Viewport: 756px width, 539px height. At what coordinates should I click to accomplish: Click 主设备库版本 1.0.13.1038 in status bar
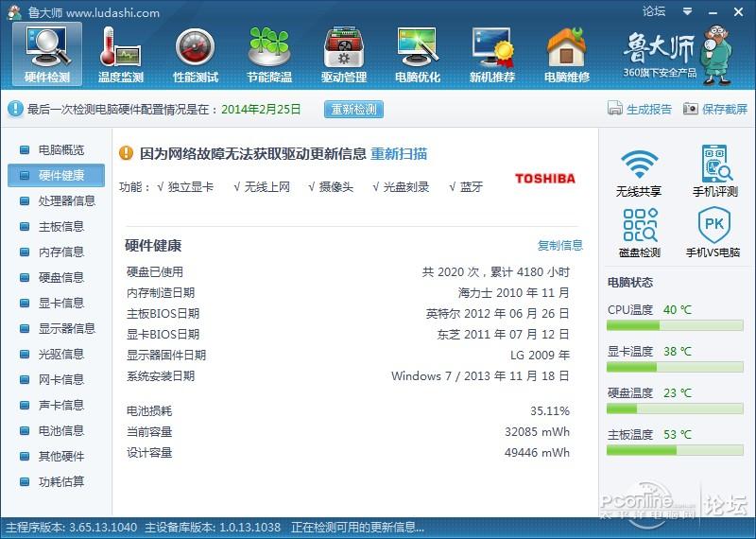213,528
